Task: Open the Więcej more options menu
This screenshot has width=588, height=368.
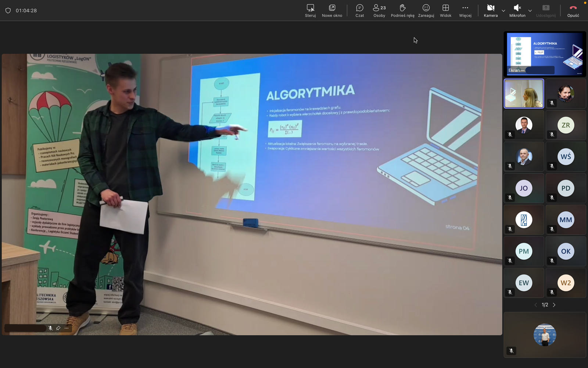Action: [x=465, y=10]
